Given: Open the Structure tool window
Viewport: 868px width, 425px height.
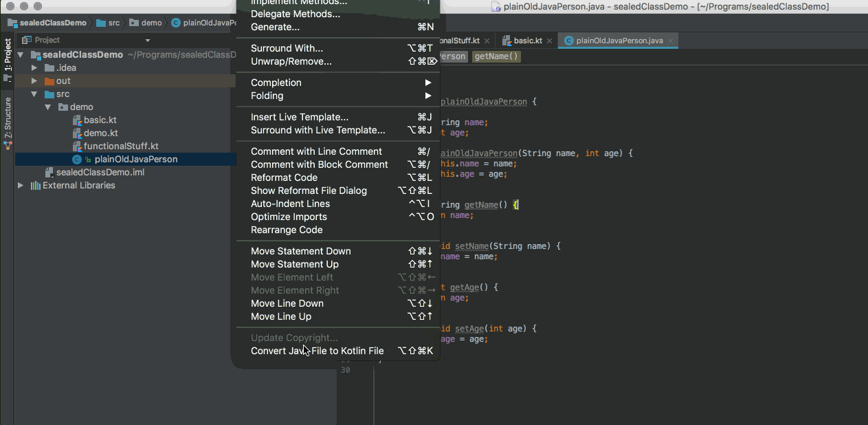Looking at the screenshot, I should pos(8,122).
